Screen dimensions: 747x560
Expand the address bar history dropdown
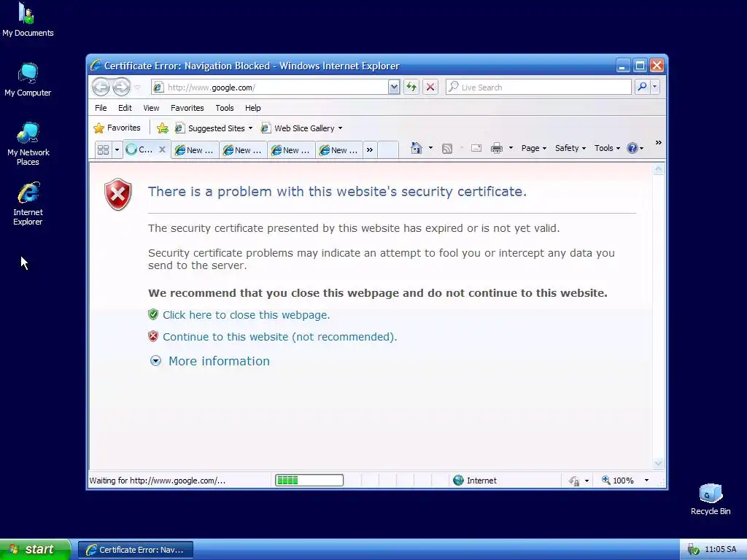(x=393, y=87)
